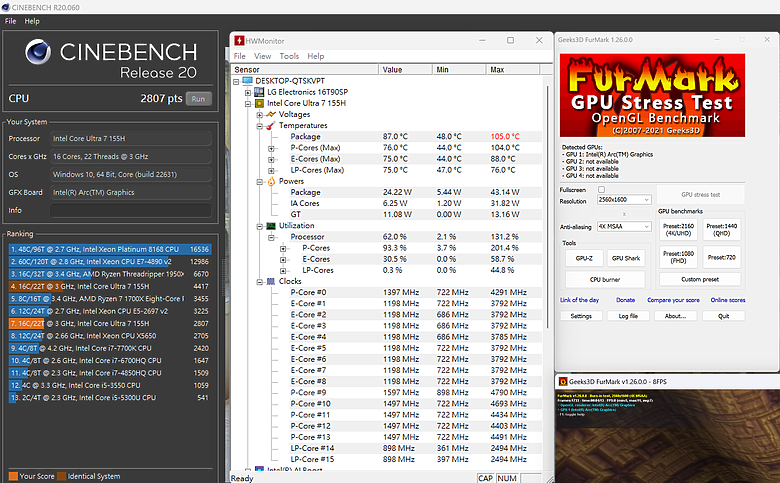Open Cinebench Help menu
780x483 pixels.
(x=32, y=21)
